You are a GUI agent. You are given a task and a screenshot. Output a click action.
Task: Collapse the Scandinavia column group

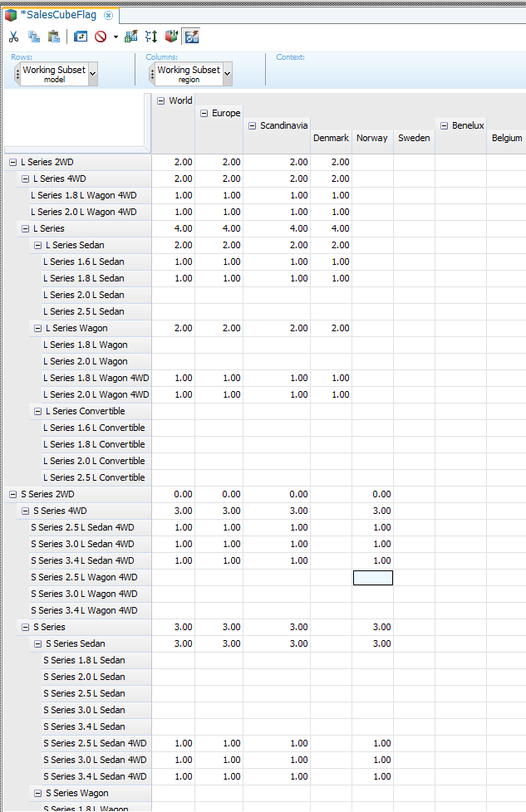[x=252, y=125]
